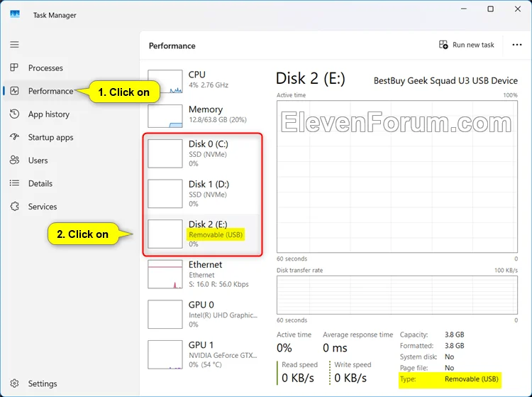Click the Settings gear icon
The width and height of the screenshot is (532, 397).
tap(14, 384)
